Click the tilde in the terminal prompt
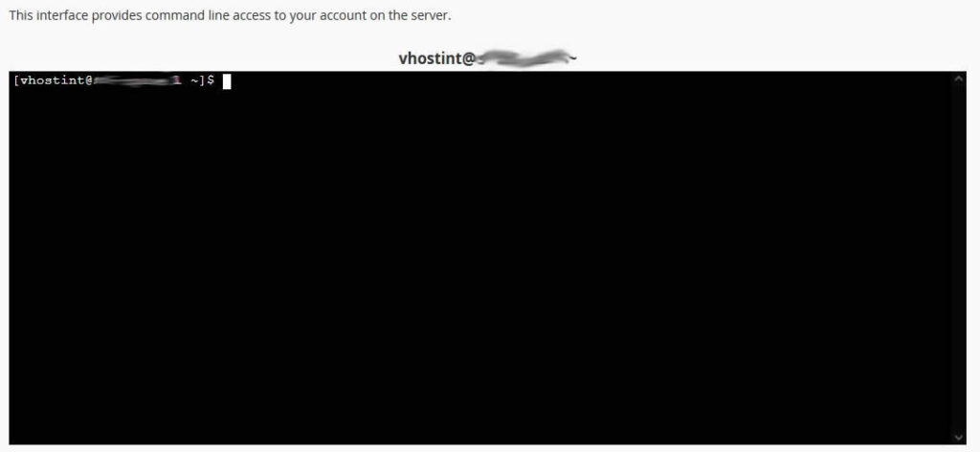Viewport: 980px width, 452px height. [x=194, y=81]
